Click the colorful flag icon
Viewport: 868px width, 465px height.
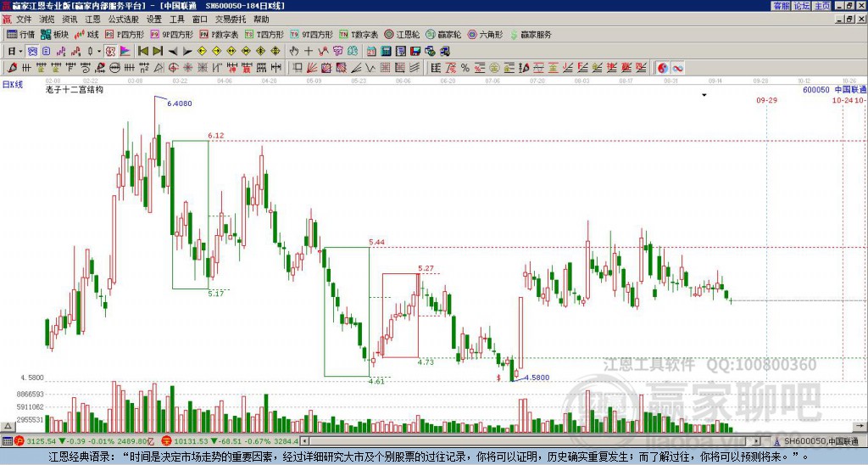point(125,51)
